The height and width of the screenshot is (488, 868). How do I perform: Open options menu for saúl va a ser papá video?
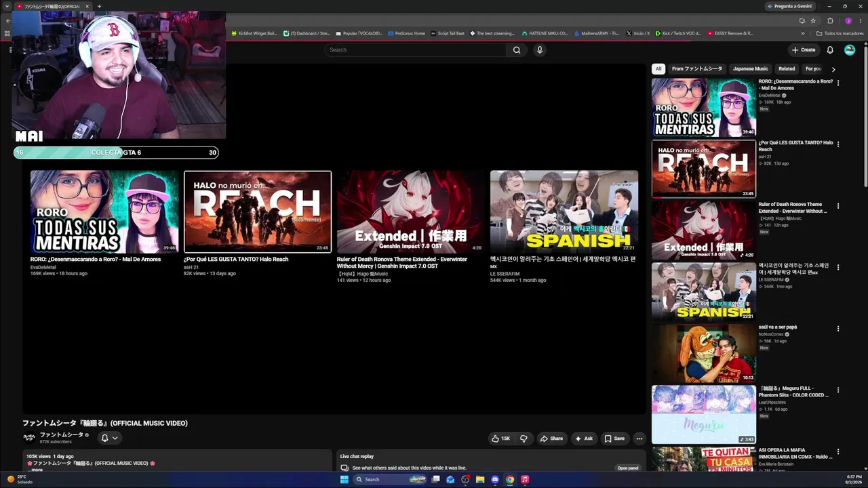(x=838, y=329)
